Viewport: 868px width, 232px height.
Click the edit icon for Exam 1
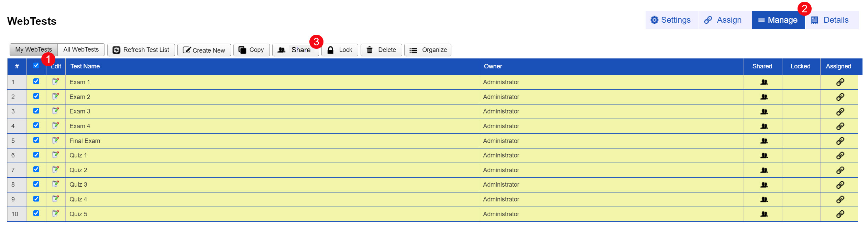coord(55,82)
